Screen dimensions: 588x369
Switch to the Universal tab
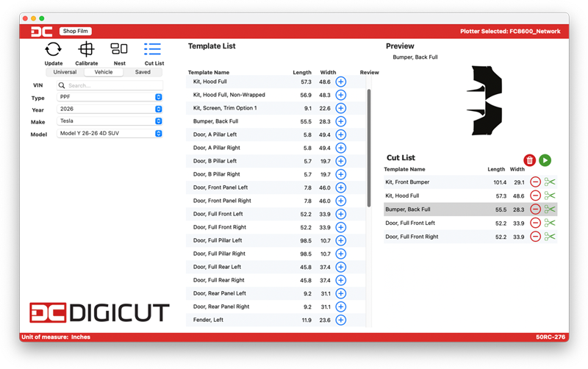[65, 72]
